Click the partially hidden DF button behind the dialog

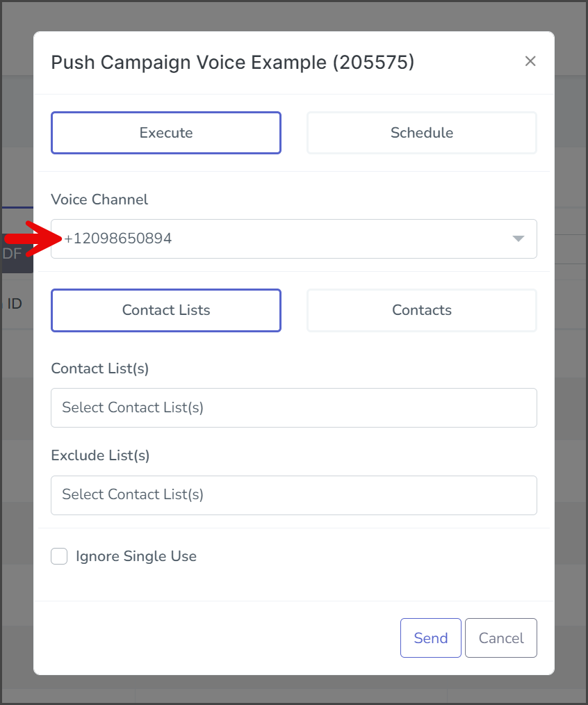pyautogui.click(x=17, y=254)
